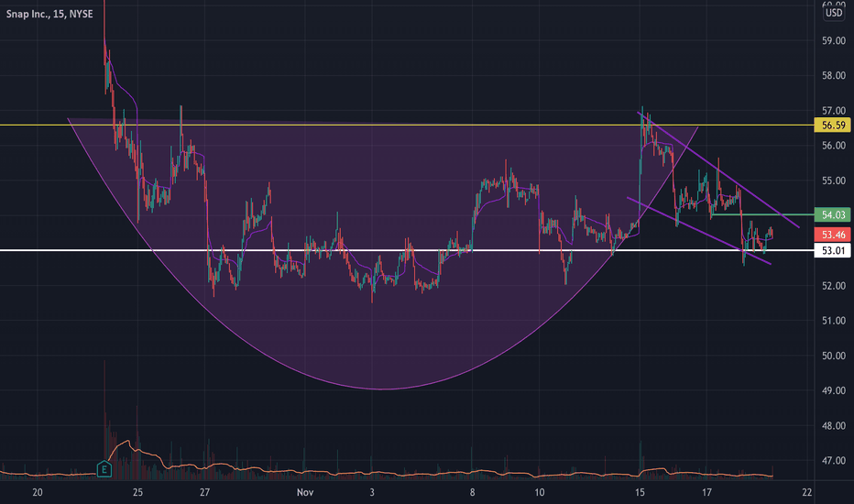Click the 52.00 price axis value
The width and height of the screenshot is (854, 504).
pos(834,286)
